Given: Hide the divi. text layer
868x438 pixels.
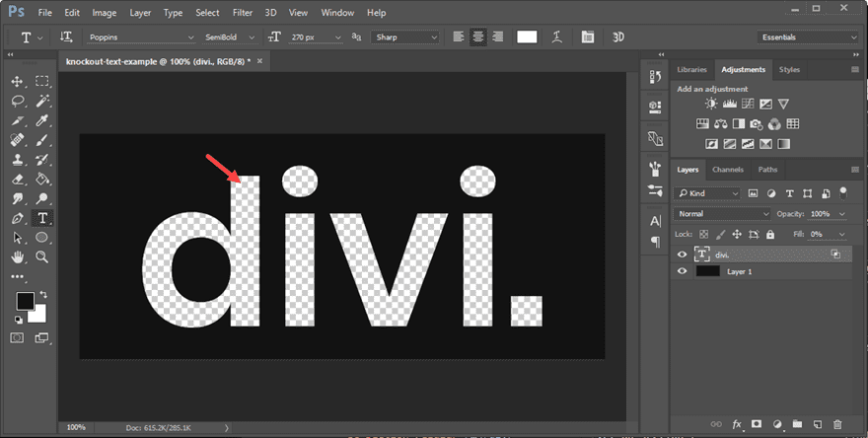Looking at the screenshot, I should (682, 254).
